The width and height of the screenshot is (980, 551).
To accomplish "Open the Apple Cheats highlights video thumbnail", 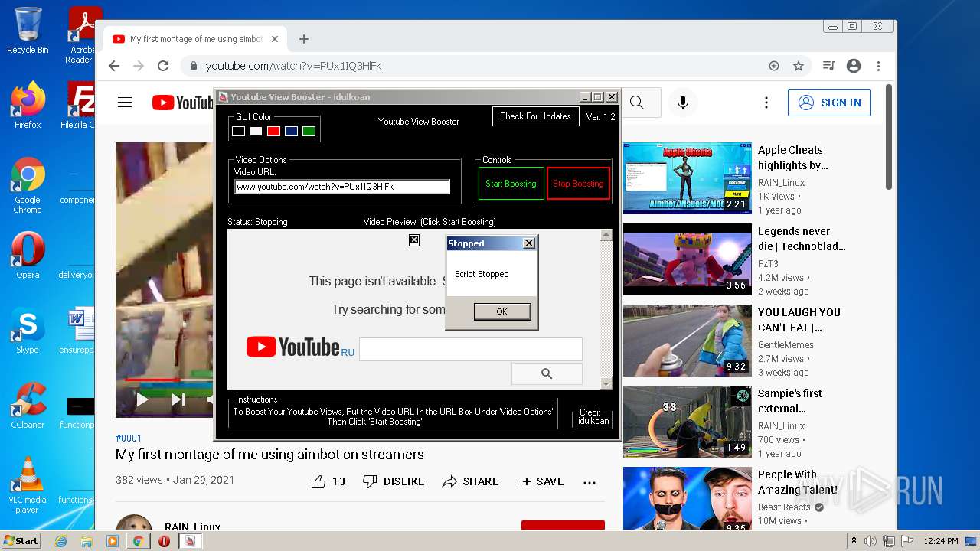I will tap(688, 178).
